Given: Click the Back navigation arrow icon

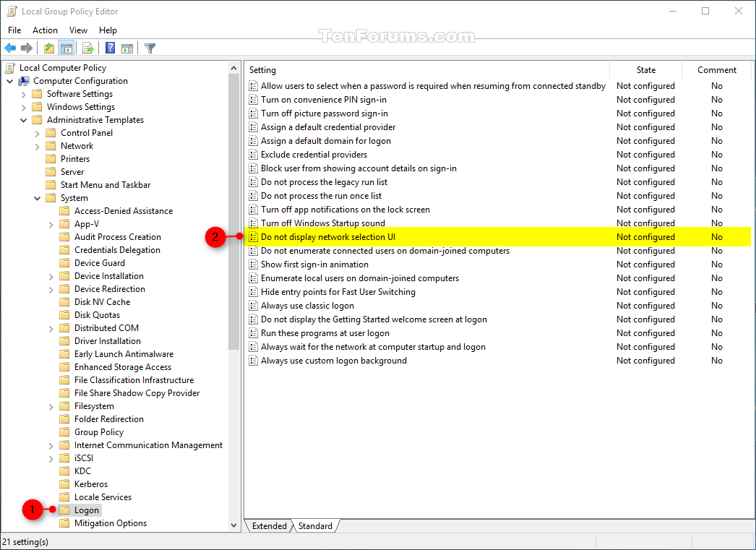Looking at the screenshot, I should pyautogui.click(x=10, y=48).
